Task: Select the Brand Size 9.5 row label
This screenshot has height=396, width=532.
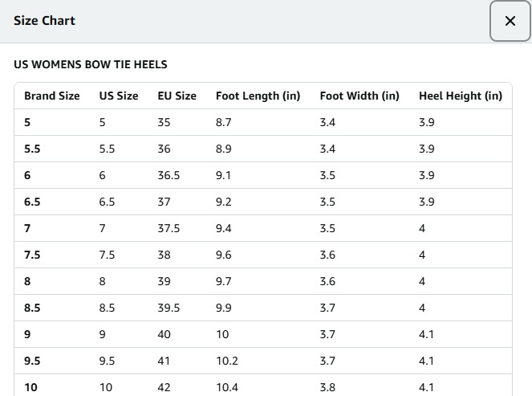Action: tap(32, 361)
